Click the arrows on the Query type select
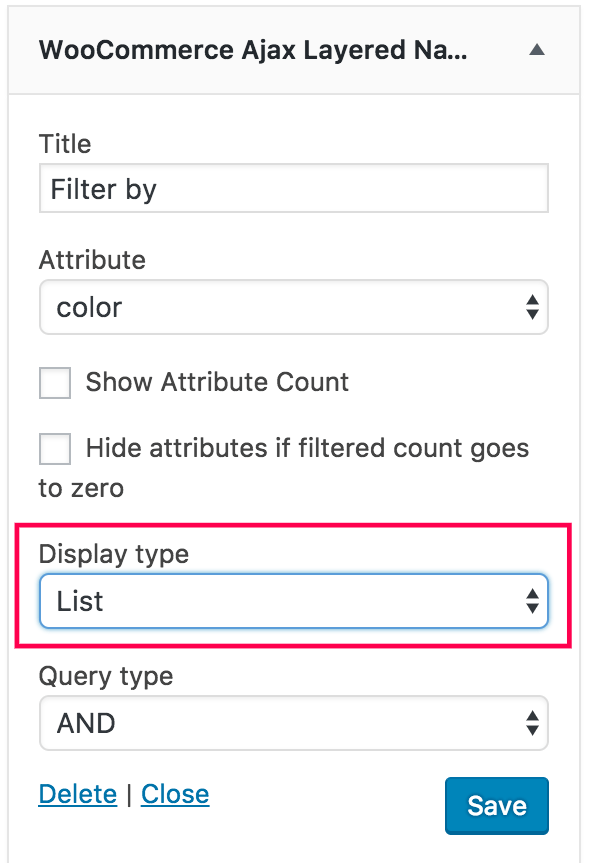Image resolution: width=591 pixels, height=863 pixels. [x=532, y=723]
